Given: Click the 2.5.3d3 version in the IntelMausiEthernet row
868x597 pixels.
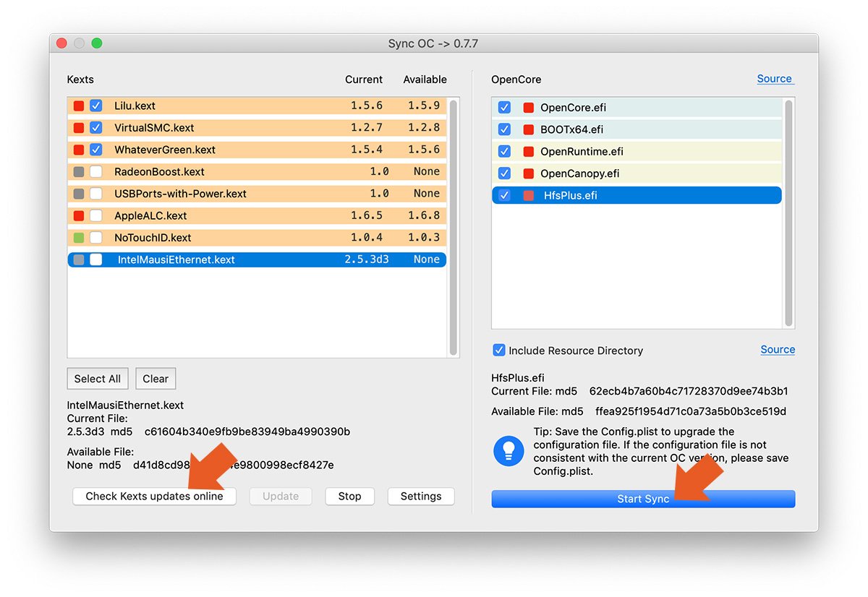Looking at the screenshot, I should (367, 259).
